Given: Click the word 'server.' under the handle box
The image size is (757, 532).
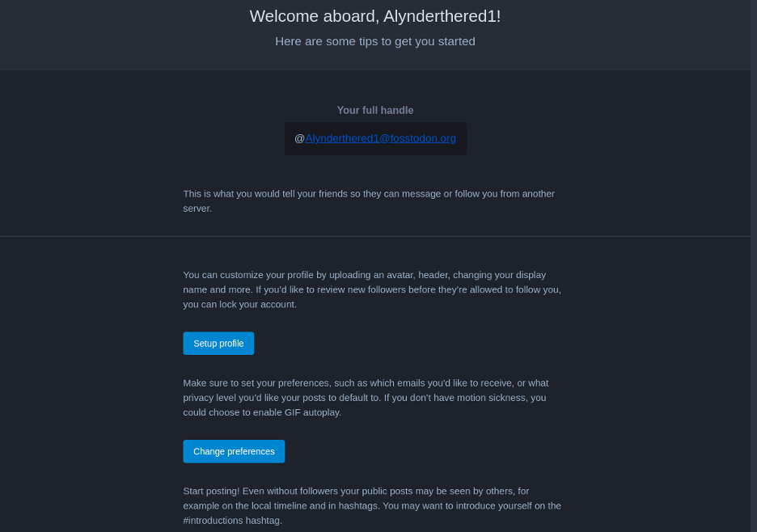Looking at the screenshot, I should coord(197,209).
